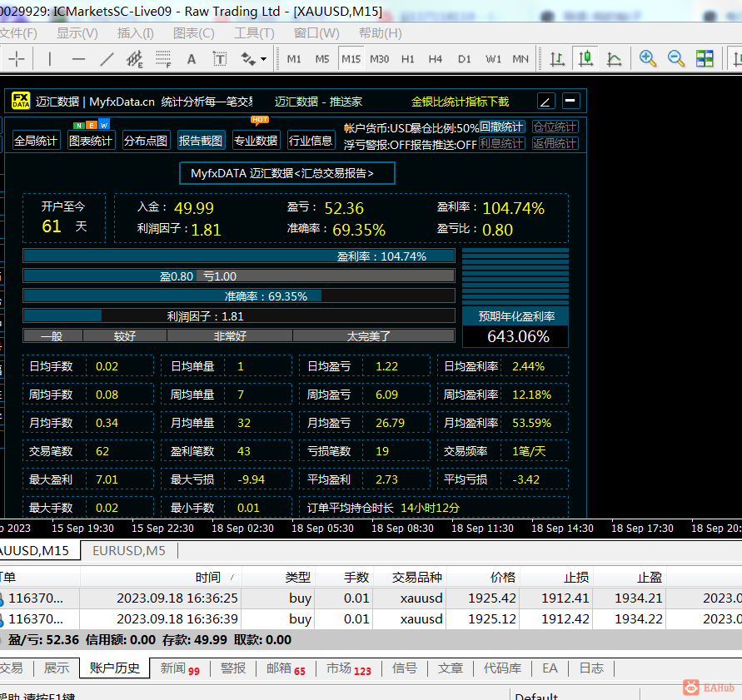Select the Trendline drawing tool
This screenshot has width=742, height=700.
107,59
